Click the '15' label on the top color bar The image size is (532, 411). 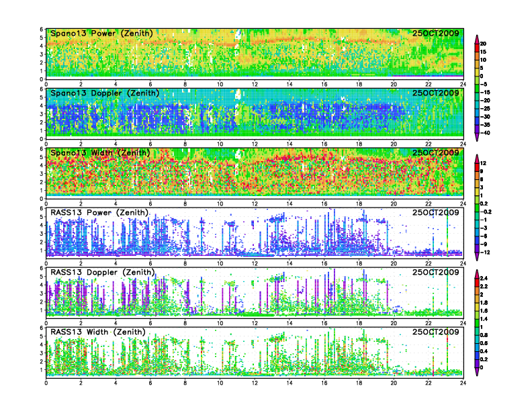pos(483,52)
